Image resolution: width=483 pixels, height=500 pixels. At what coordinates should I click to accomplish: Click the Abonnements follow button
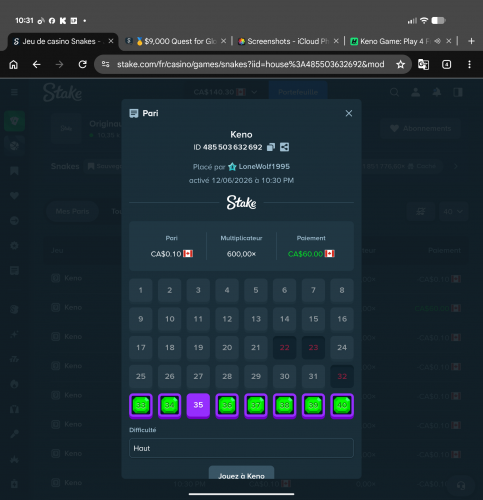pos(421,128)
